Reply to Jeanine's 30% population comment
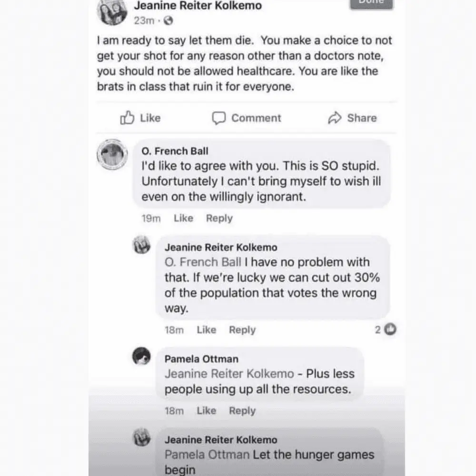Screen dimensions: 476x476 click(242, 329)
